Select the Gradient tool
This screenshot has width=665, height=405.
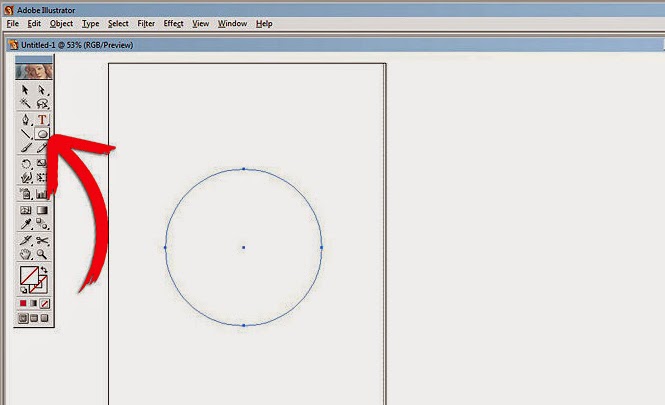42,210
